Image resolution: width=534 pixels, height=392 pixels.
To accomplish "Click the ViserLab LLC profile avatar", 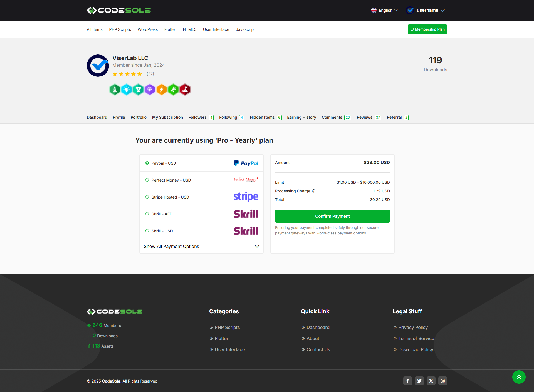I will (98, 66).
